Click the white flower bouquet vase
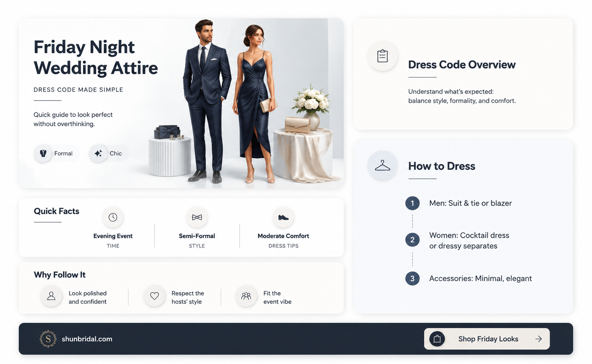The image size is (592, 364). pos(311,107)
